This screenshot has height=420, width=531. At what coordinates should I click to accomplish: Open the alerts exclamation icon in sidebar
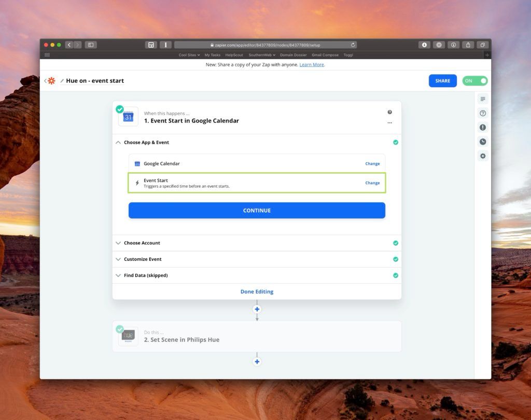tap(483, 128)
